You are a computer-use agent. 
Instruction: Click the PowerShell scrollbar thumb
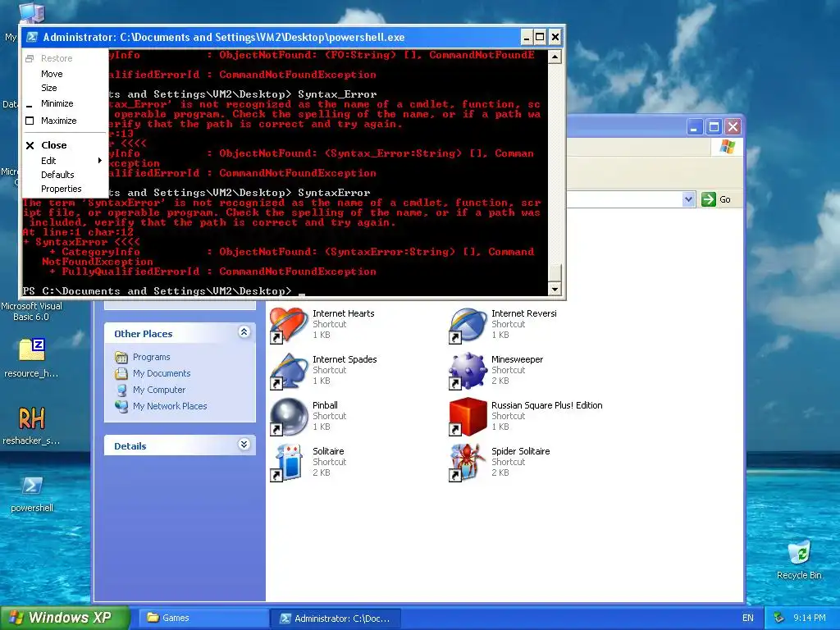click(555, 273)
